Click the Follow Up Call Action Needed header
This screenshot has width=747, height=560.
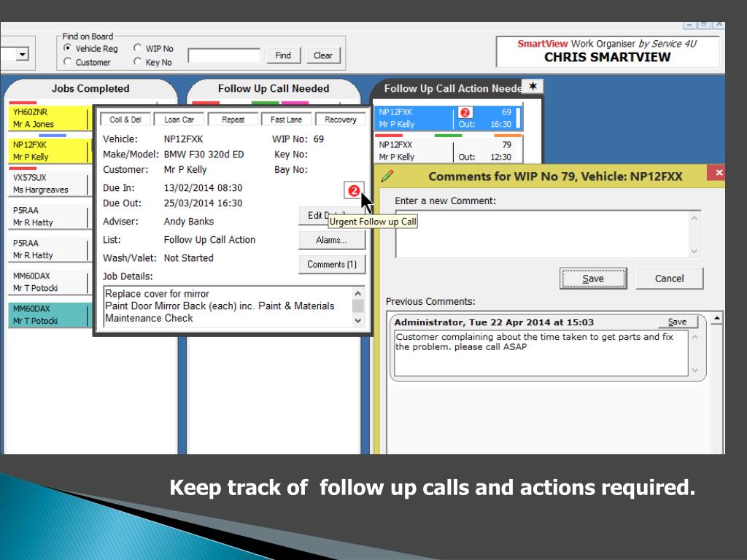(x=452, y=88)
